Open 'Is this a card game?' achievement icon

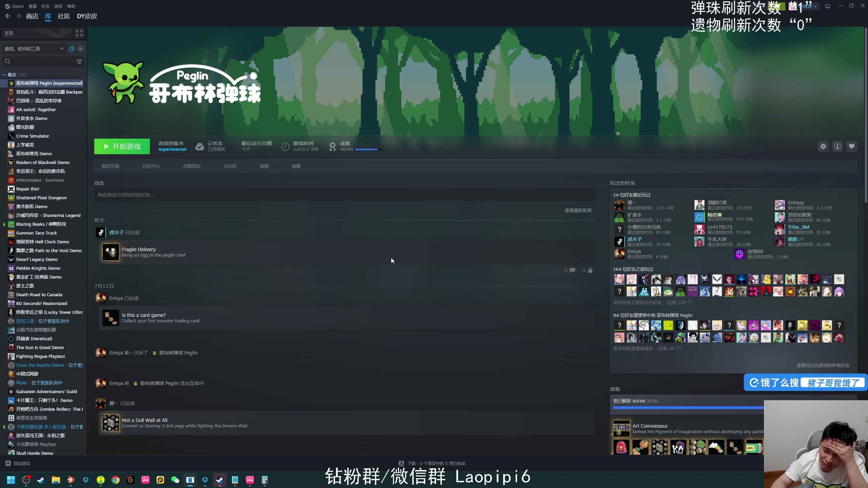pos(111,318)
